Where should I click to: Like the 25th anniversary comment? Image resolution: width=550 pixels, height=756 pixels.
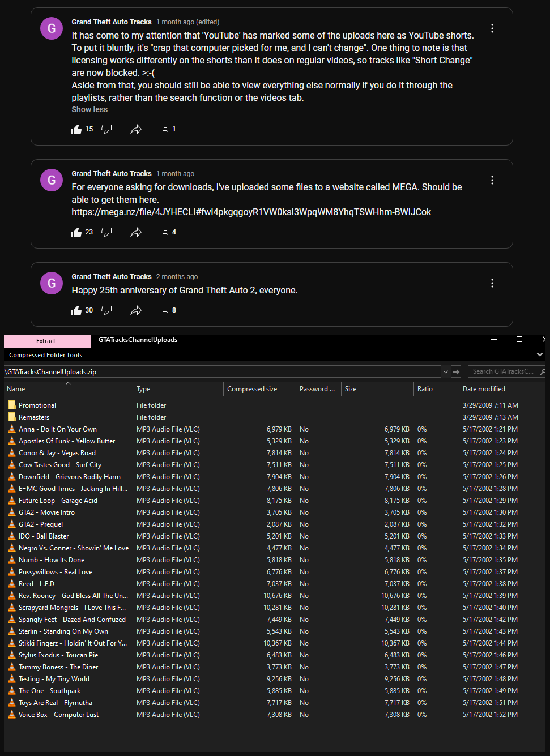(76, 311)
